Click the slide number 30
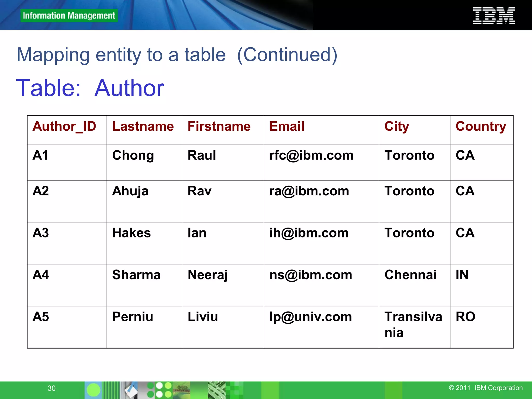 (x=51, y=388)
